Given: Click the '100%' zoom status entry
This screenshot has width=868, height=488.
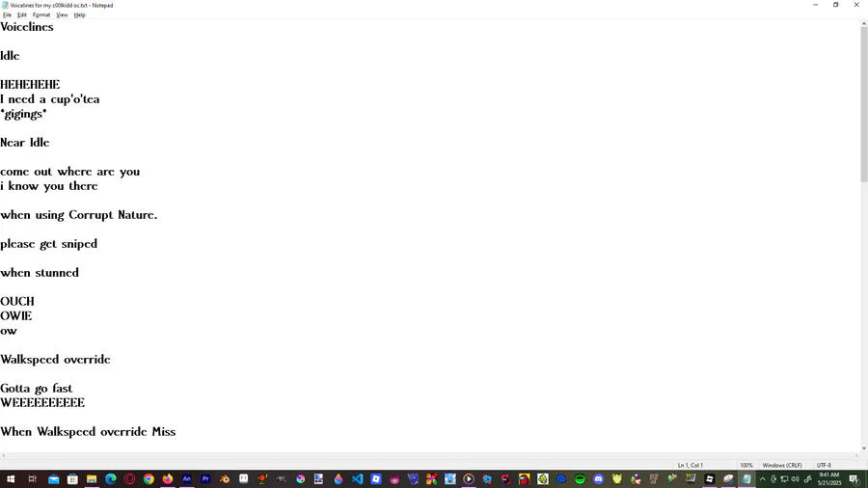Looking at the screenshot, I should tap(746, 465).
